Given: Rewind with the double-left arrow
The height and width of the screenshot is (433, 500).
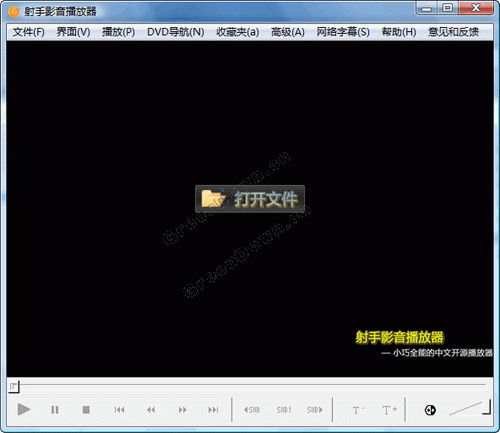Looking at the screenshot, I should (x=151, y=410).
